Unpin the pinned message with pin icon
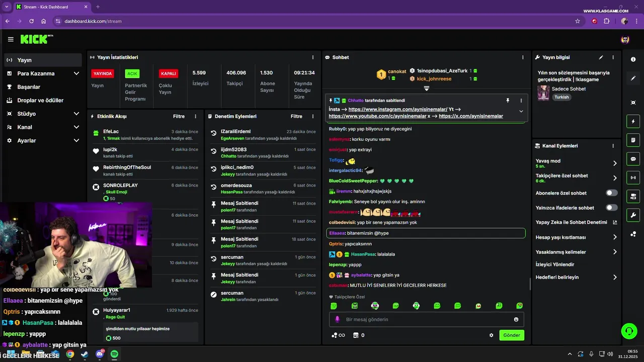 point(508,101)
